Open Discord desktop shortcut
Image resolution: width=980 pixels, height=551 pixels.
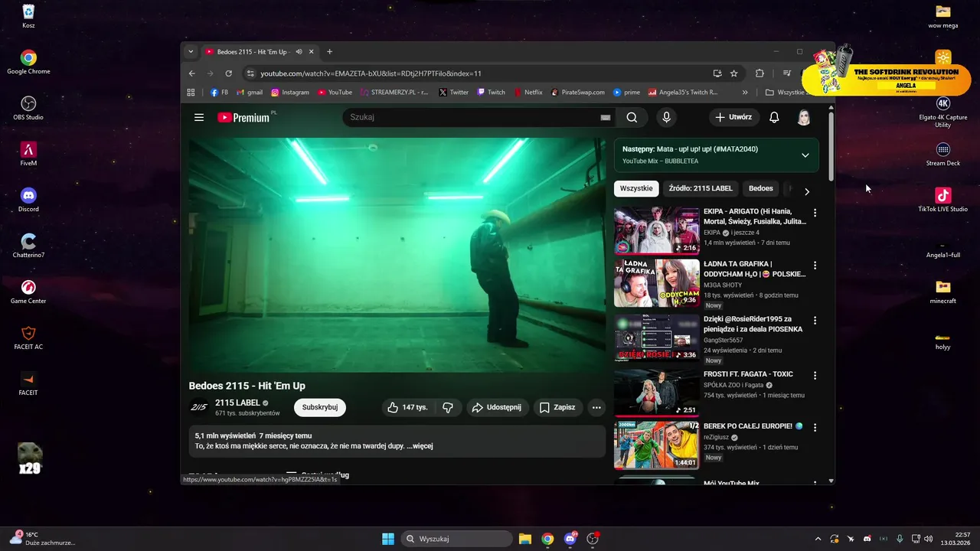click(28, 199)
